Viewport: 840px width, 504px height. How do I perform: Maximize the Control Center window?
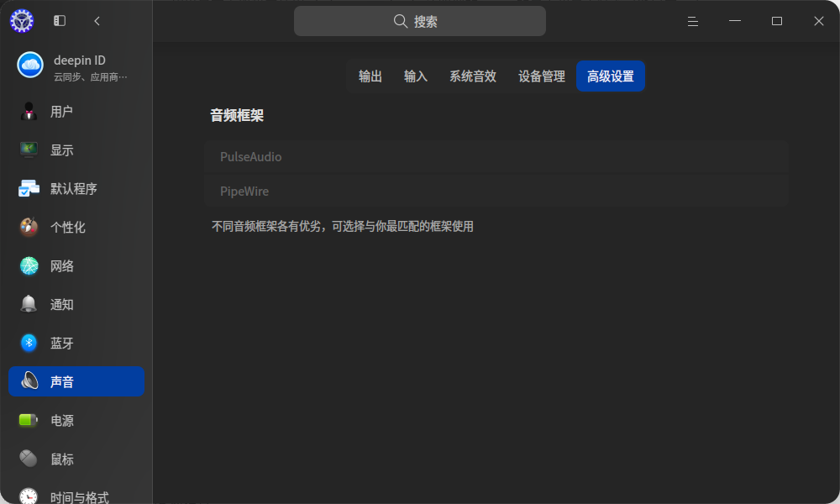click(x=777, y=21)
